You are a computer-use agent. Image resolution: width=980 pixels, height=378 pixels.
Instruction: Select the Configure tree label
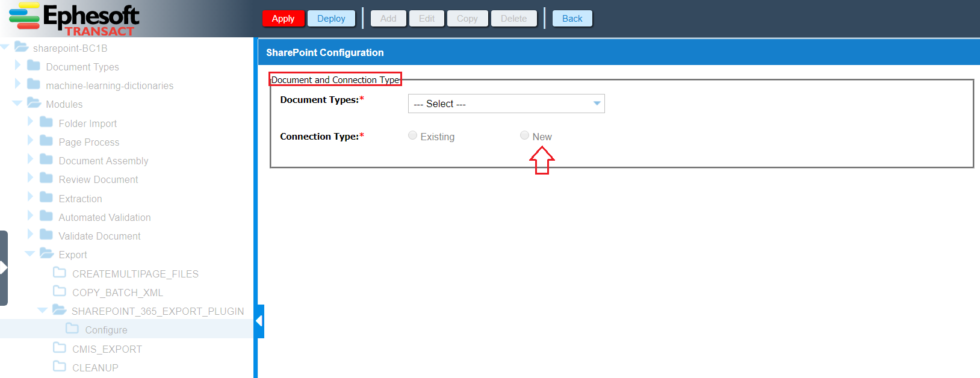[x=107, y=330]
